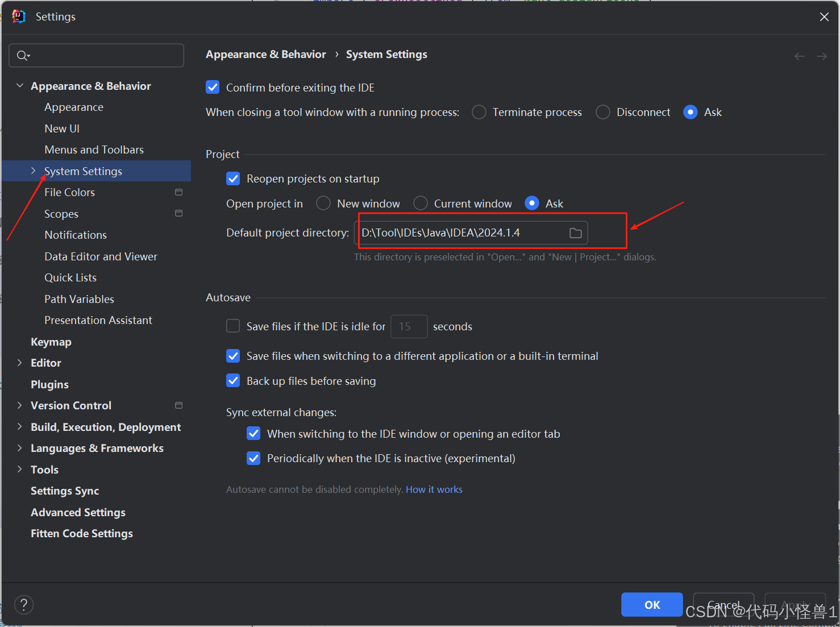
Task: Open the Advanced Settings page
Action: point(78,512)
